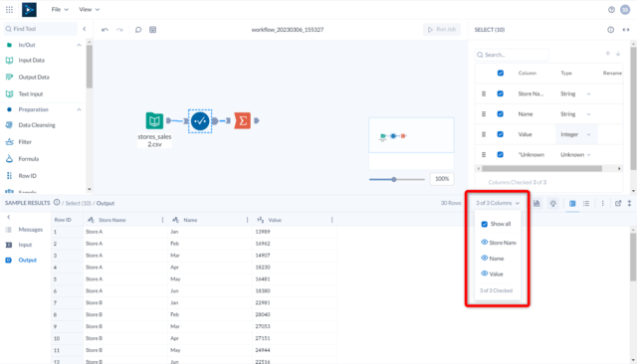The image size is (637, 364).
Task: Click the Select tool node on canvas
Action: pyautogui.click(x=200, y=121)
